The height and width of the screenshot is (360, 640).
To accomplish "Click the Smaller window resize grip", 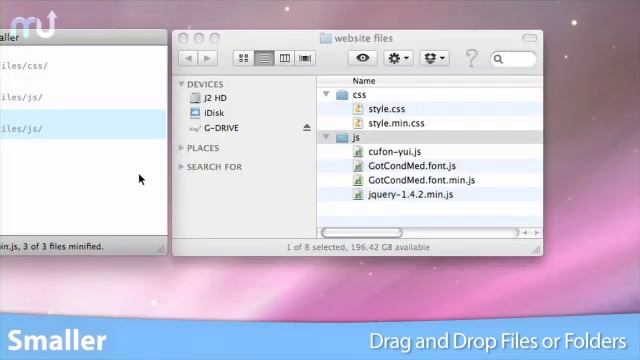I will [x=161, y=249].
